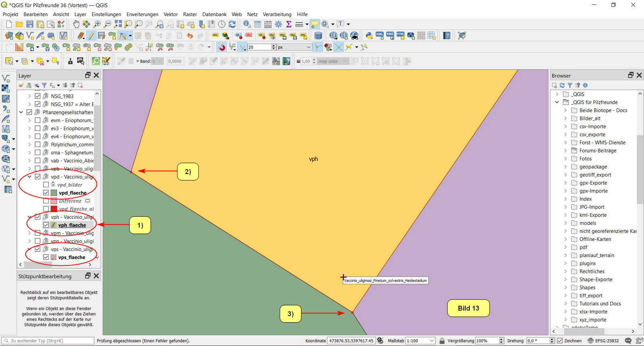Open the Verarbeitung menu

(277, 15)
